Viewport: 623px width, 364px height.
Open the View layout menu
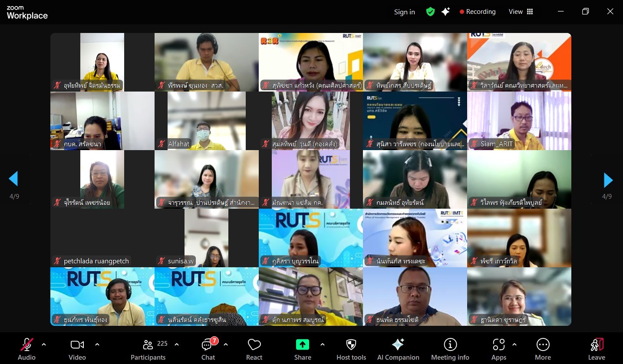(521, 12)
